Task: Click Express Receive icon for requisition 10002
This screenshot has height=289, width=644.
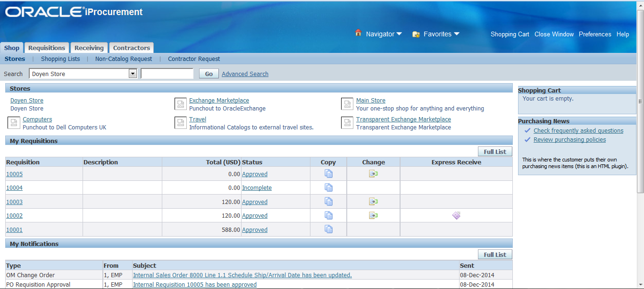Action: pos(456,215)
